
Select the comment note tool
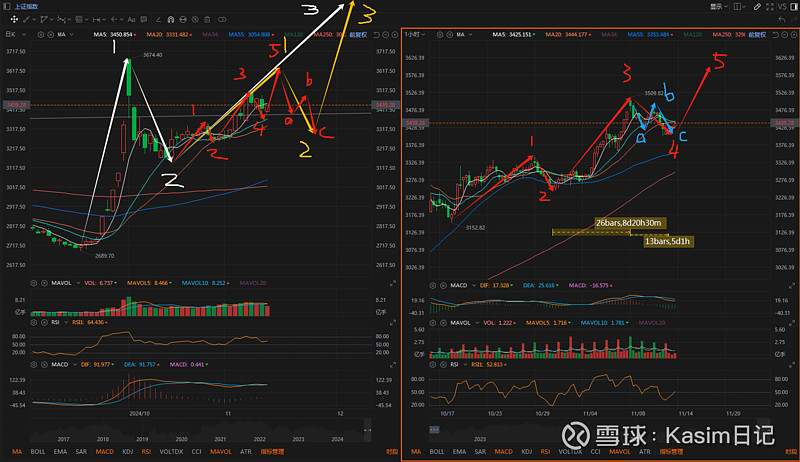(144, 19)
